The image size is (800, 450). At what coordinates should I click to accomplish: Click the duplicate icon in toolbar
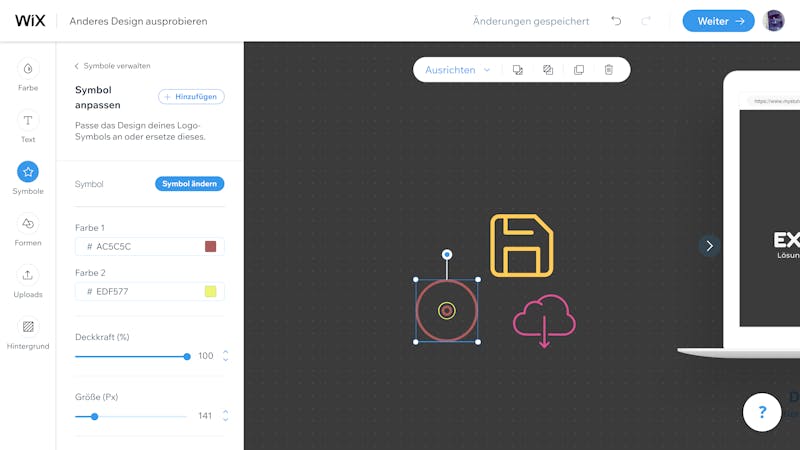click(579, 70)
